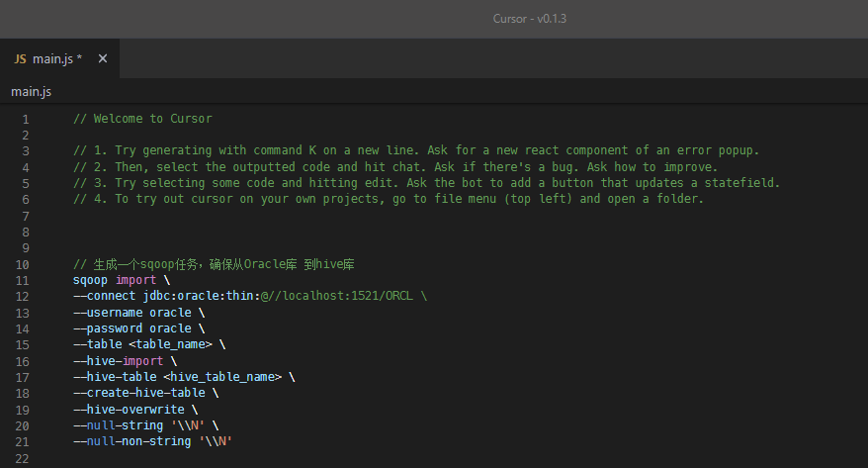Close the main.js tab

coord(103,59)
